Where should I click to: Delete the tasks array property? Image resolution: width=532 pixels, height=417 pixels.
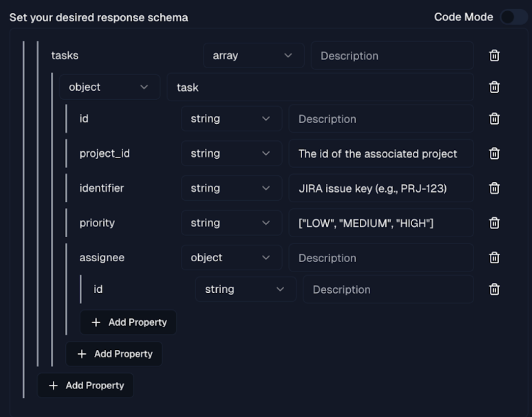pyautogui.click(x=494, y=55)
